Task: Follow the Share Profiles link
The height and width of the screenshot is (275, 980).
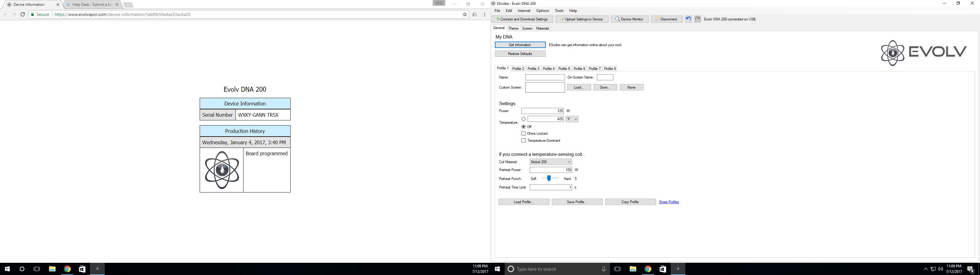Action: [669, 202]
